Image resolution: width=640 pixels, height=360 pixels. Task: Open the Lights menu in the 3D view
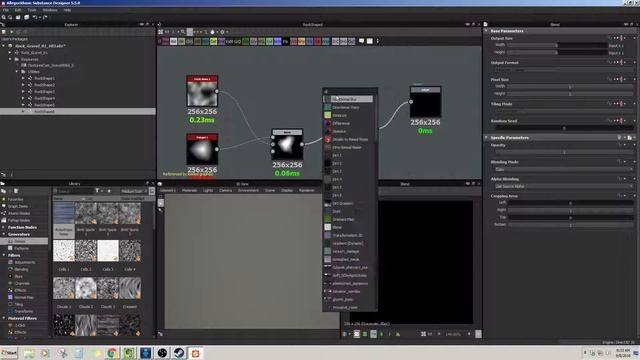pos(208,190)
